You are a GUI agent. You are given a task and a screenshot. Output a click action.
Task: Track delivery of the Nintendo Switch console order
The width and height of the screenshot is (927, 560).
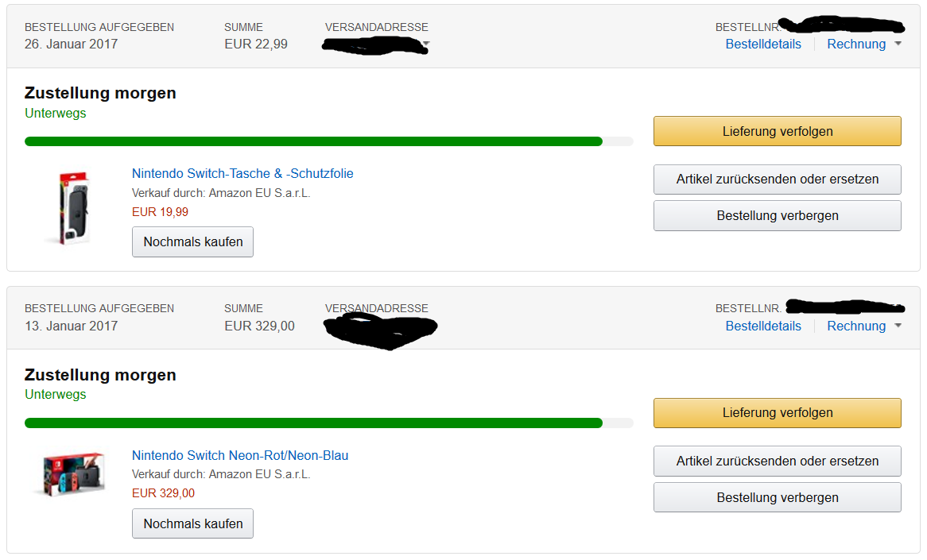[777, 413]
